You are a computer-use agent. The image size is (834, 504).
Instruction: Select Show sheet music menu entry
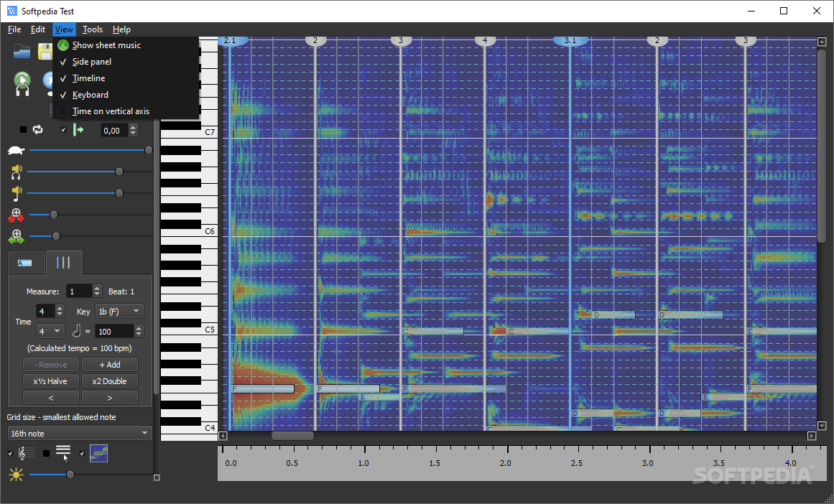coord(106,45)
